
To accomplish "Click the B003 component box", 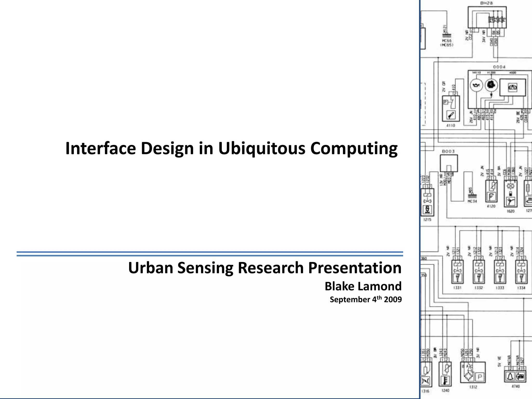I will [x=449, y=163].
